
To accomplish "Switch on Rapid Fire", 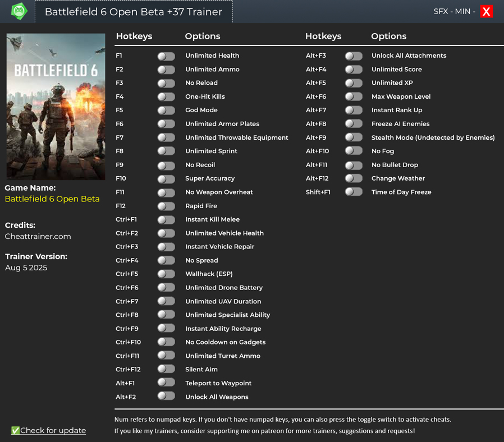I will (x=166, y=206).
